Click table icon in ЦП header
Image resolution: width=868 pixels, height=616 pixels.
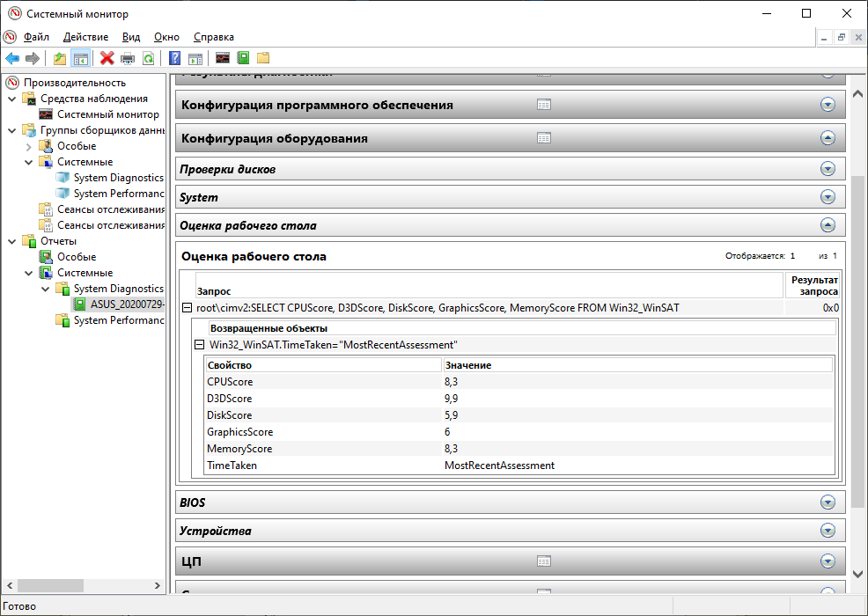(544, 561)
